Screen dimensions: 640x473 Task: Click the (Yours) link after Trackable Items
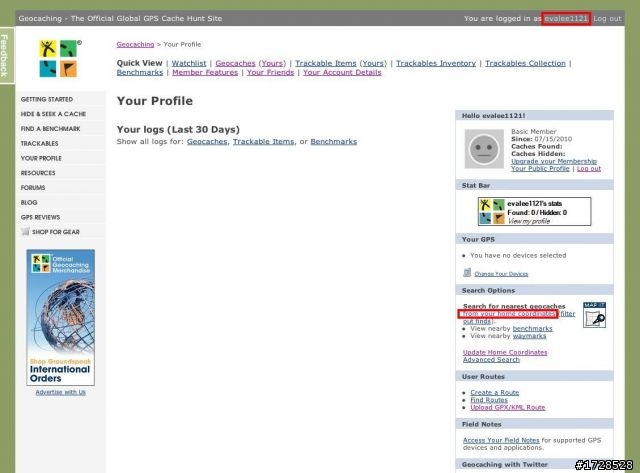[373, 63]
